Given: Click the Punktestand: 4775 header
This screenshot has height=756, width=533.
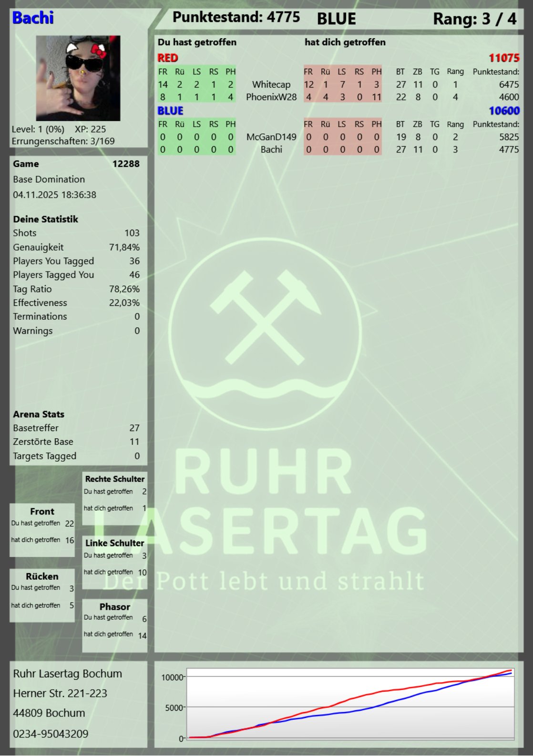Looking at the screenshot, I should point(236,18).
